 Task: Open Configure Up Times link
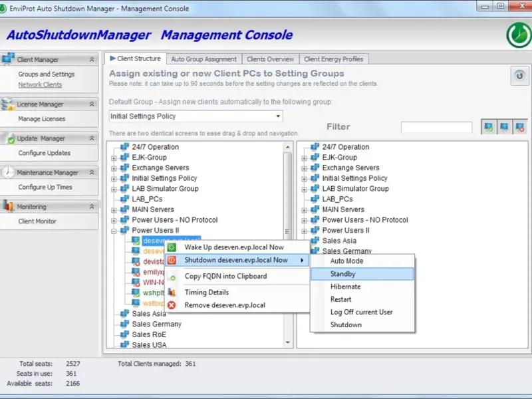[45, 187]
